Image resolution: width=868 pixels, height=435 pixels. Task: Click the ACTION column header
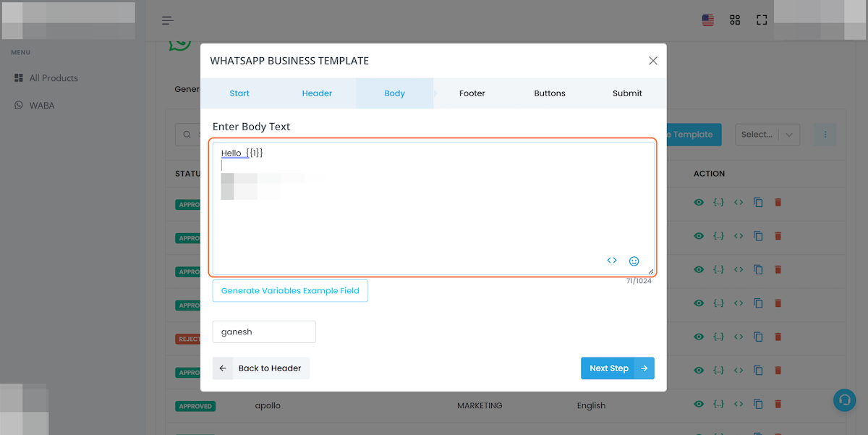pos(709,174)
